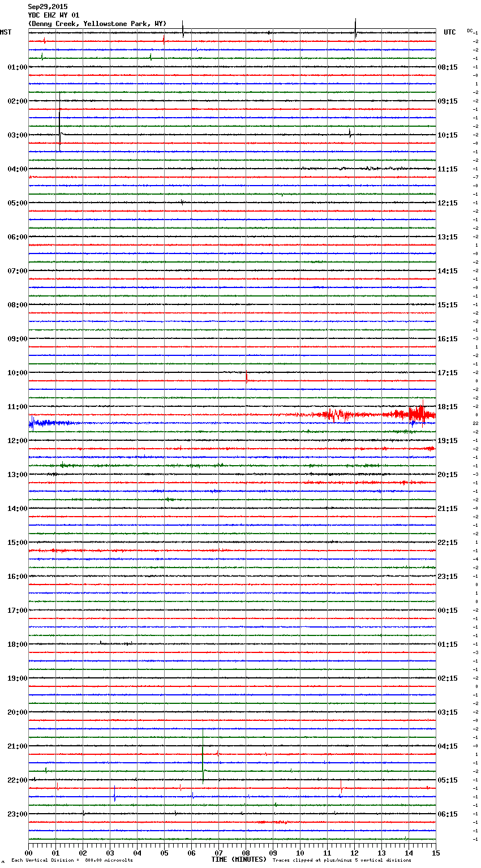Viewport: 481px width, 868px height.
Task: Click the 23:15 UTC time label
Action: pos(448,577)
